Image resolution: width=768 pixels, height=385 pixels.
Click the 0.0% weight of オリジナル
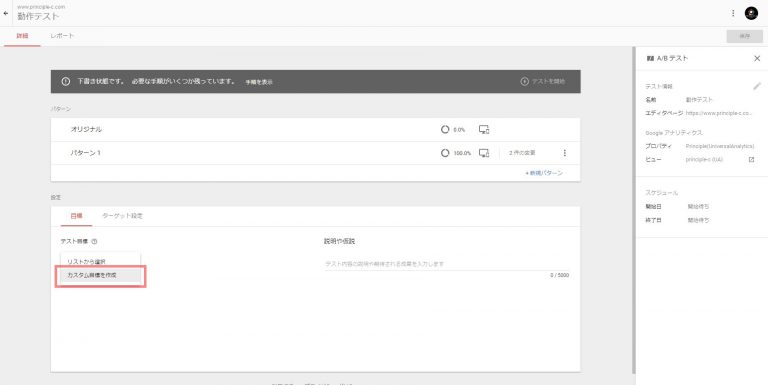pos(459,130)
